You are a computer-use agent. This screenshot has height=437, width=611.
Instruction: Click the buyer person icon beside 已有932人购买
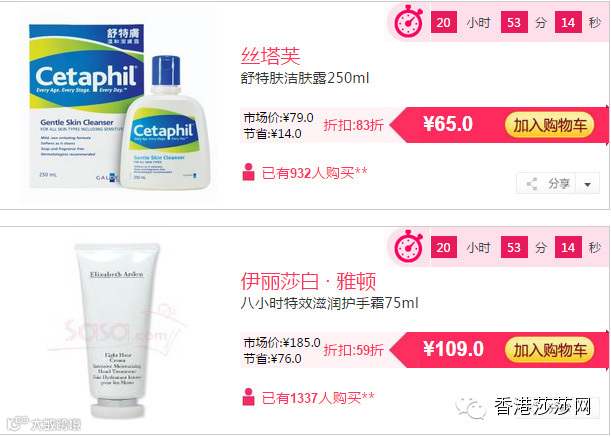[x=248, y=172]
